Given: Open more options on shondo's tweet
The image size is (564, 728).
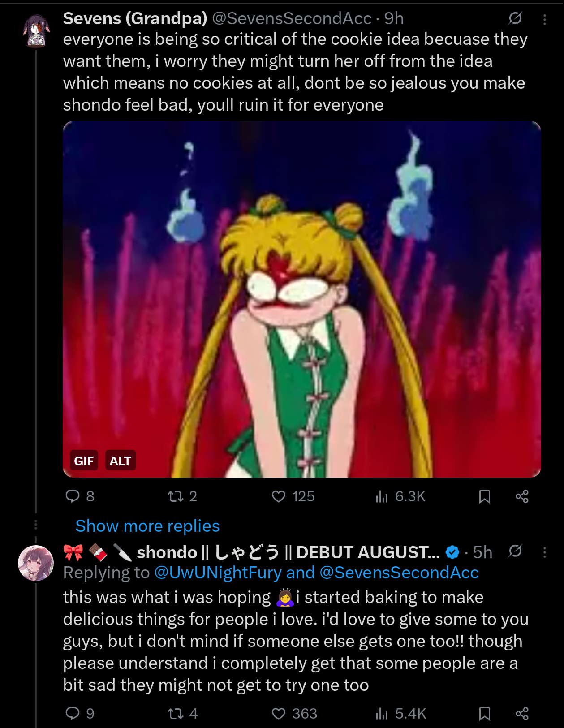Looking at the screenshot, I should 544,552.
